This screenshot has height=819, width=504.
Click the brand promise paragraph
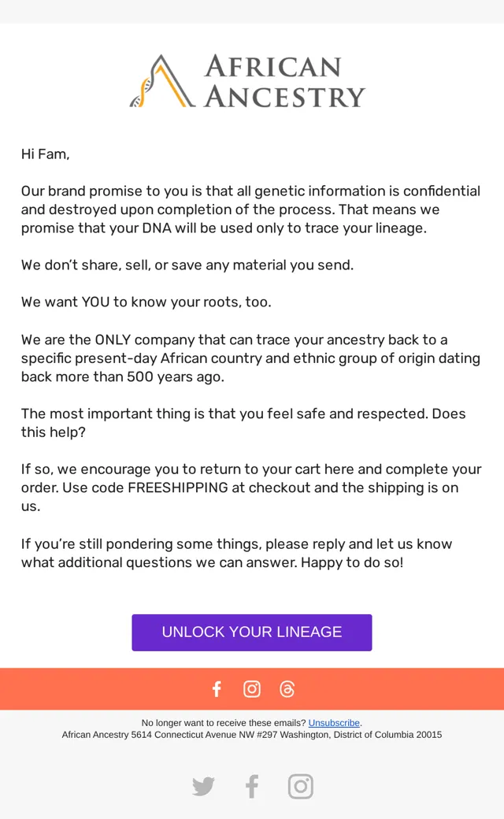[250, 209]
